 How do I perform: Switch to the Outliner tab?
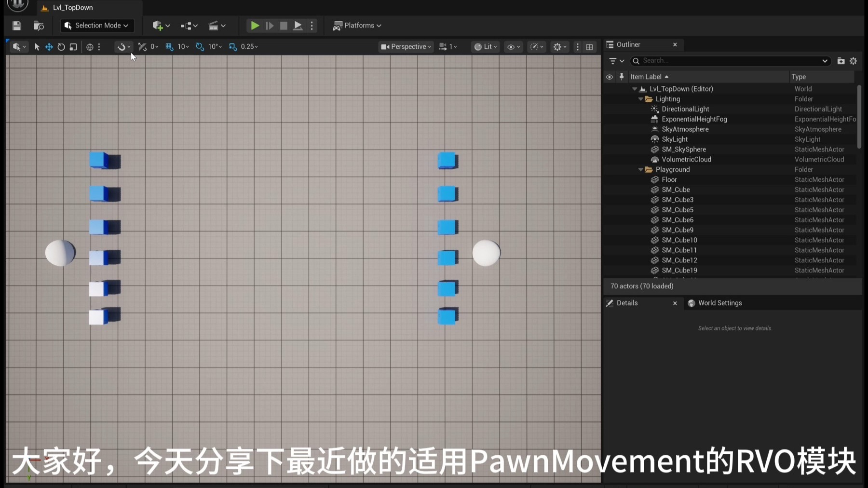[628, 44]
